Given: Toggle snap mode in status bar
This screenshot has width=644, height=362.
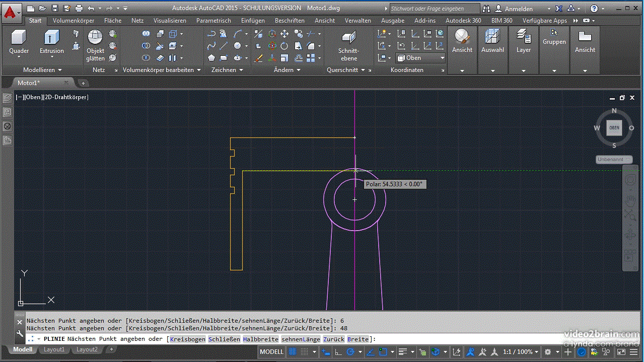Looking at the screenshot, I should click(x=305, y=352).
